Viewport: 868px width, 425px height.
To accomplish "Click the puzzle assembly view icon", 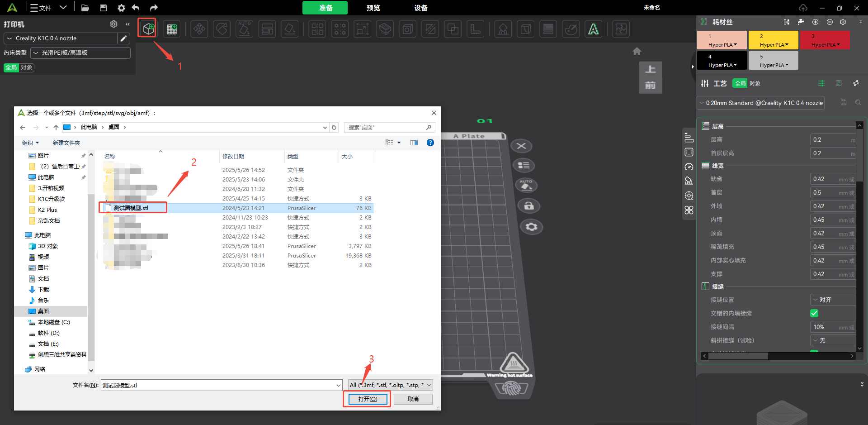I will (621, 29).
